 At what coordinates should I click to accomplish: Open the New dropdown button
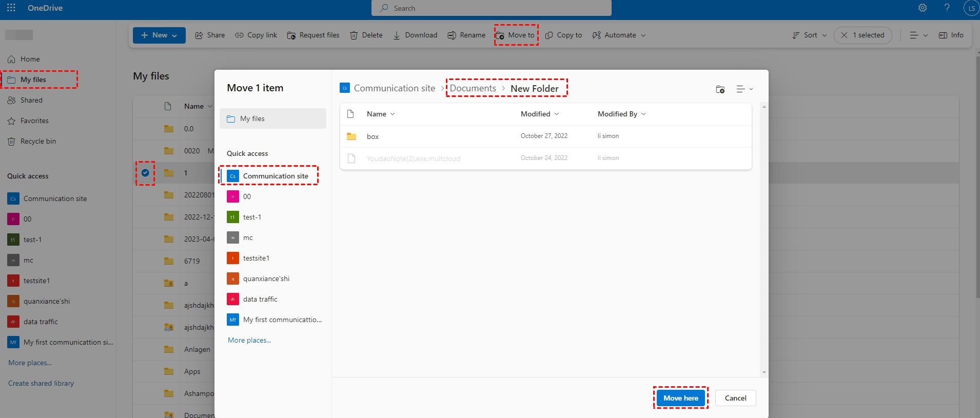coord(159,35)
